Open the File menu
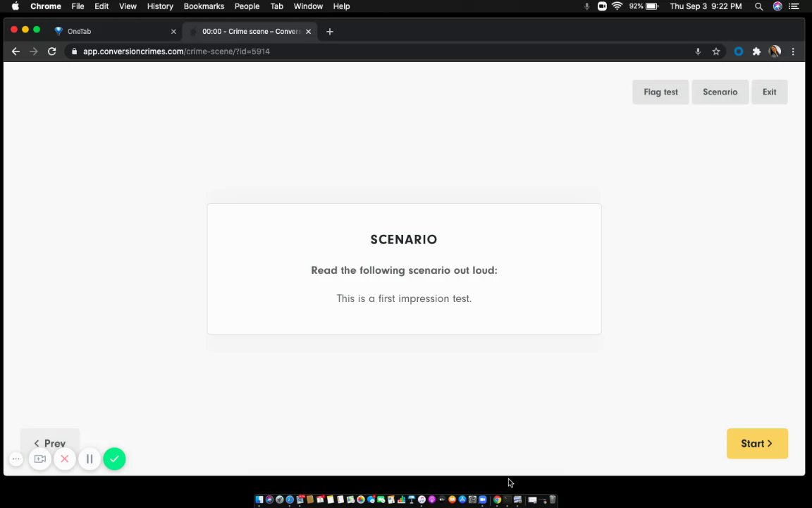812x508 pixels. pos(78,6)
